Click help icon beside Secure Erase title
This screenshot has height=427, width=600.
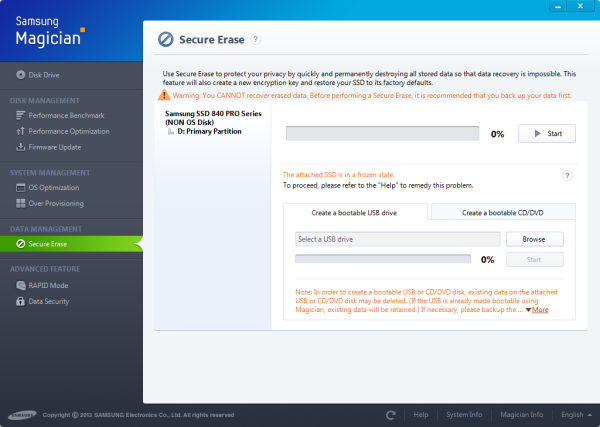256,39
